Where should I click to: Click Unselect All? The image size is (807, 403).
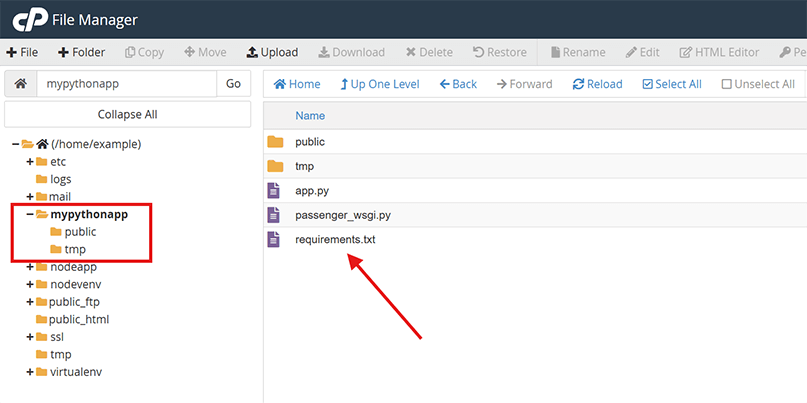point(758,84)
